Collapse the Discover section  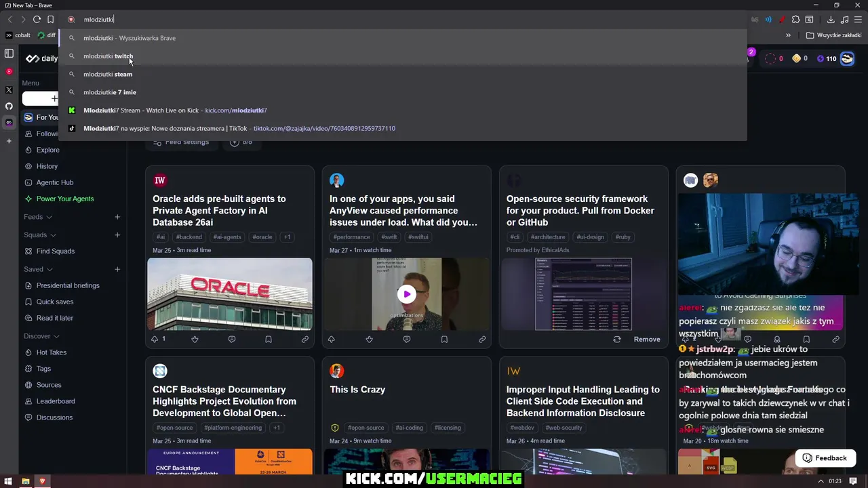click(x=41, y=336)
